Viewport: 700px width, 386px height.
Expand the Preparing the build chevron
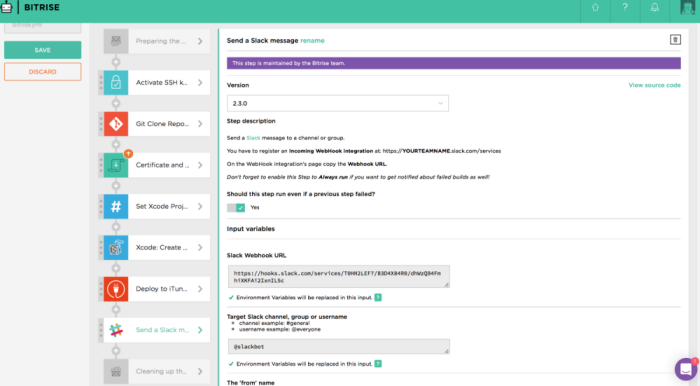pos(200,41)
